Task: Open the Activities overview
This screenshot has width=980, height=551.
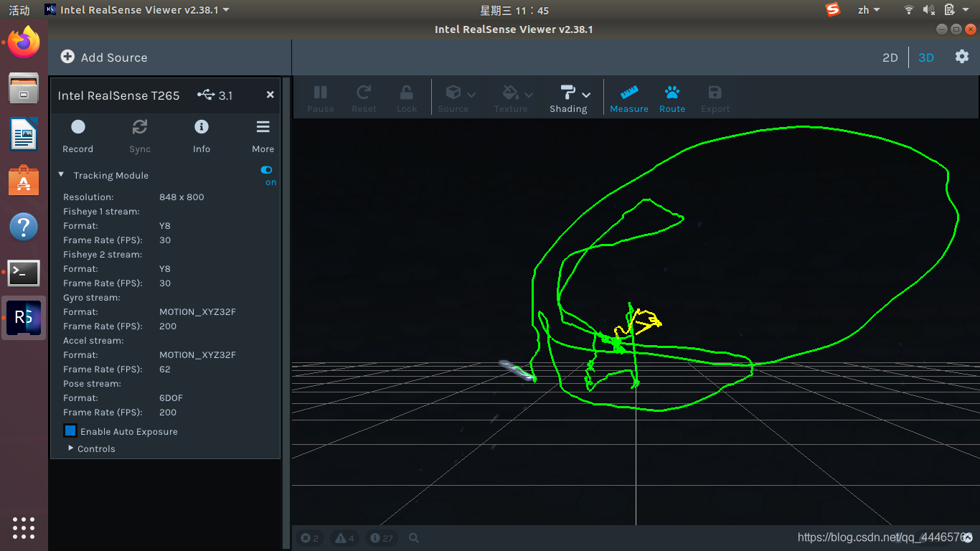Action: point(19,10)
